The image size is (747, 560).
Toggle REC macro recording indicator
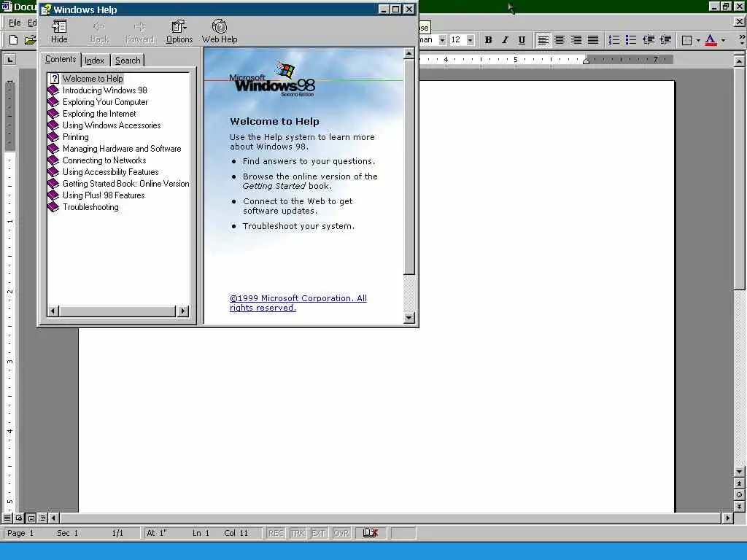coord(276,533)
